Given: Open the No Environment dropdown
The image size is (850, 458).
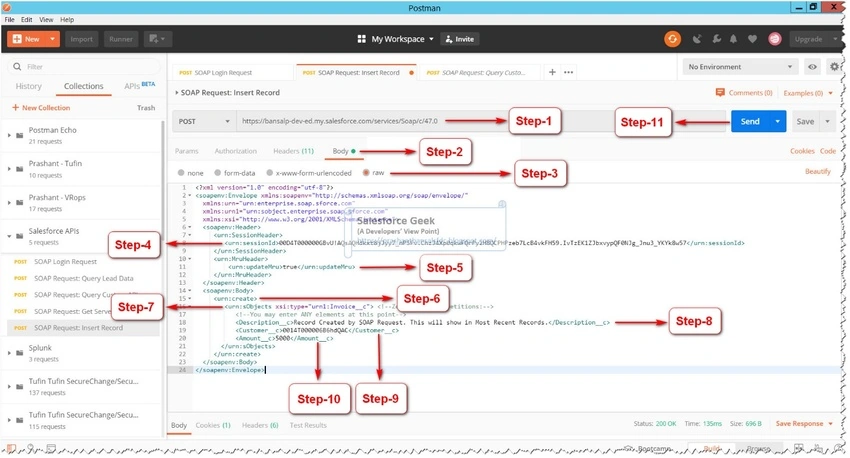Looking at the screenshot, I should pos(740,67).
